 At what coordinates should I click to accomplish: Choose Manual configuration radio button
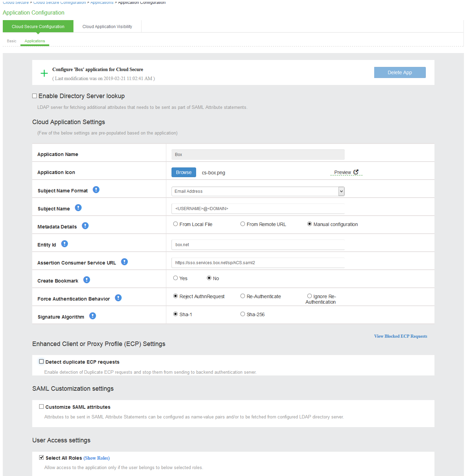310,224
